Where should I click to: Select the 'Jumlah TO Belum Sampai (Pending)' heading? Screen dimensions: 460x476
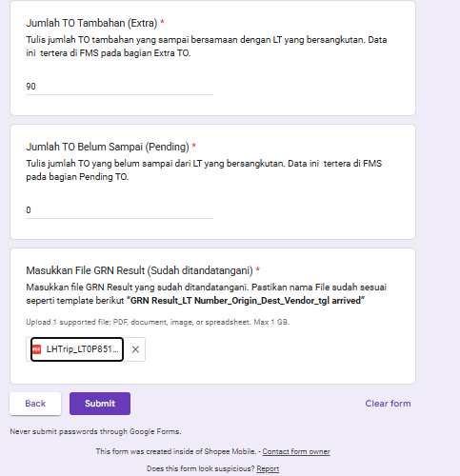pos(108,147)
